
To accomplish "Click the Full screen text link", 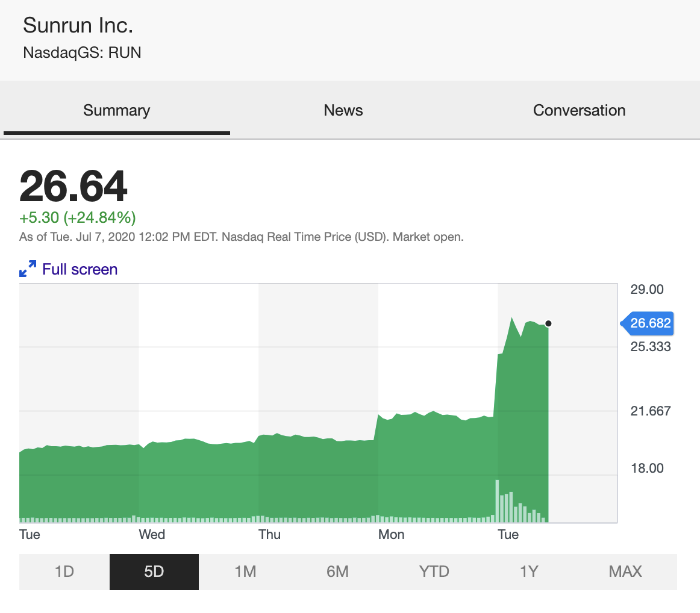I will 80,269.
